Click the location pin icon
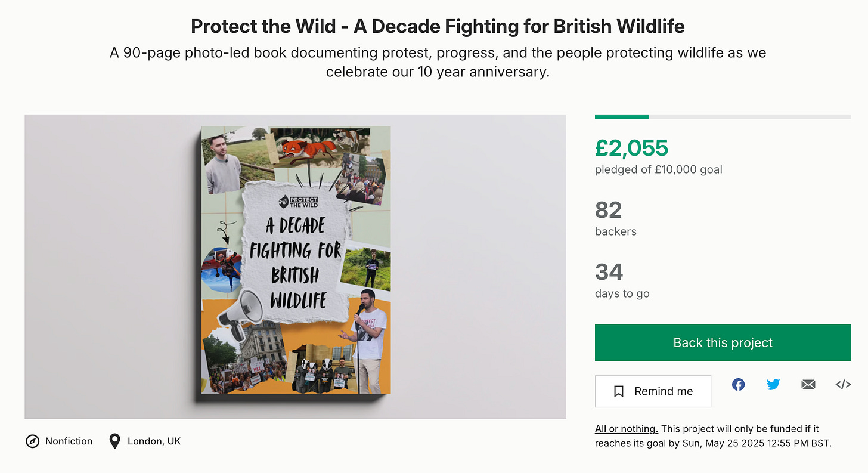The width and height of the screenshot is (868, 473). tap(115, 441)
